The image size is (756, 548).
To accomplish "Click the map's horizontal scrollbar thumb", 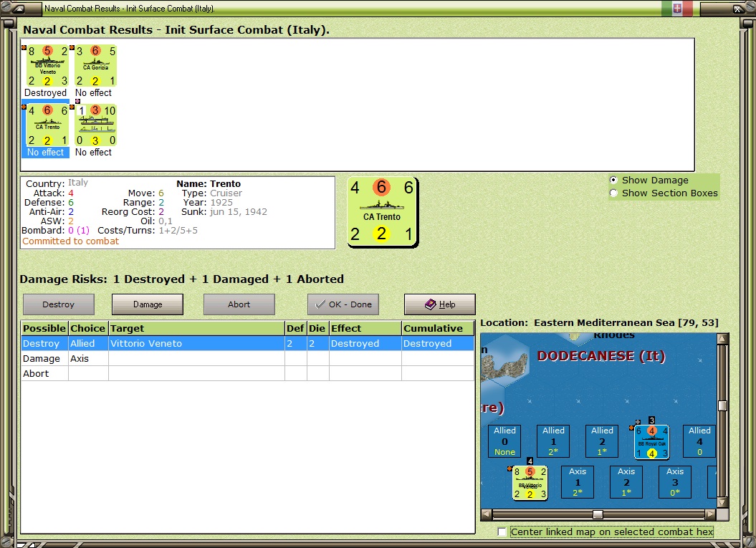I will [598, 515].
